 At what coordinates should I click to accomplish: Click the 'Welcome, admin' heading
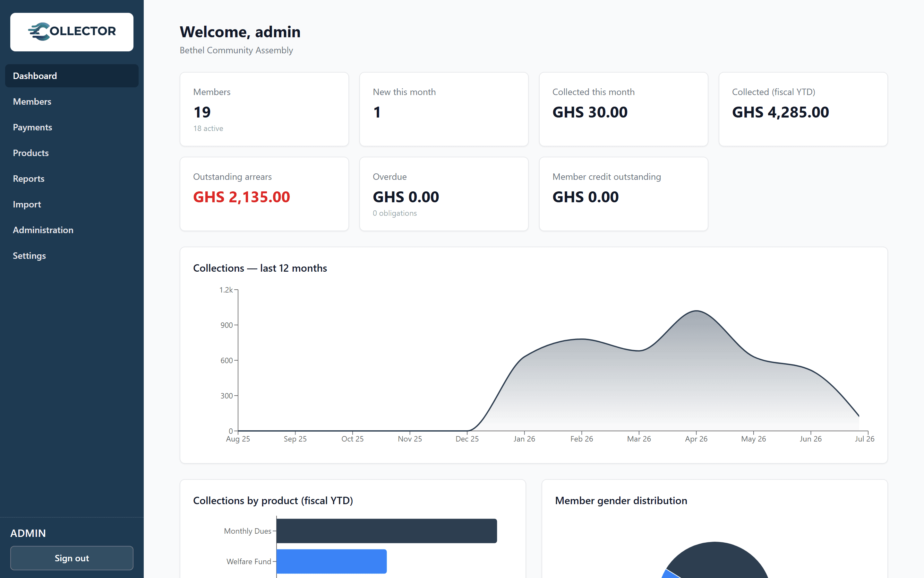[240, 32]
